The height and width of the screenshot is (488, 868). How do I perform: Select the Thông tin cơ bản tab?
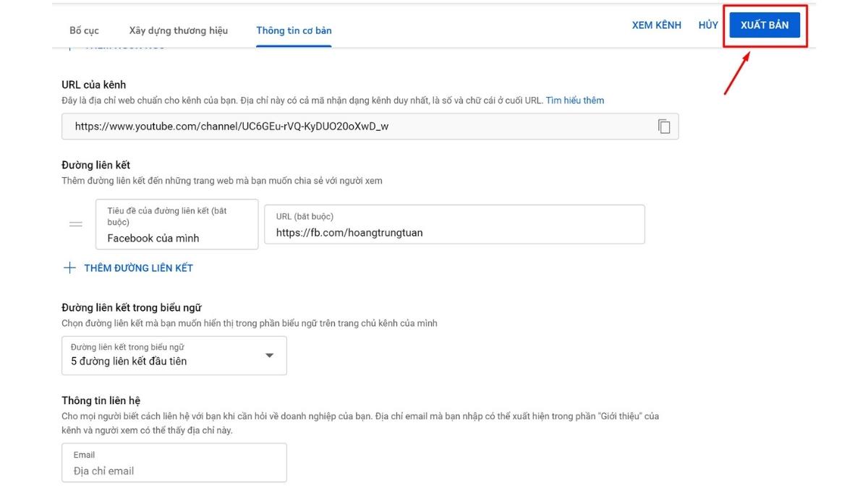click(x=294, y=30)
